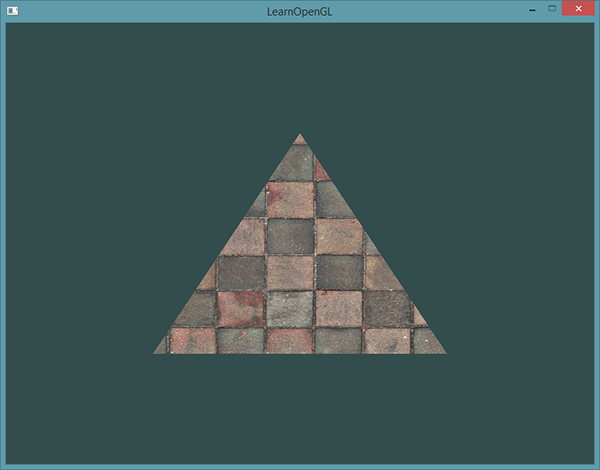Click the top apex of the brick triangle
Screen dimensions: 600x470
(300, 136)
